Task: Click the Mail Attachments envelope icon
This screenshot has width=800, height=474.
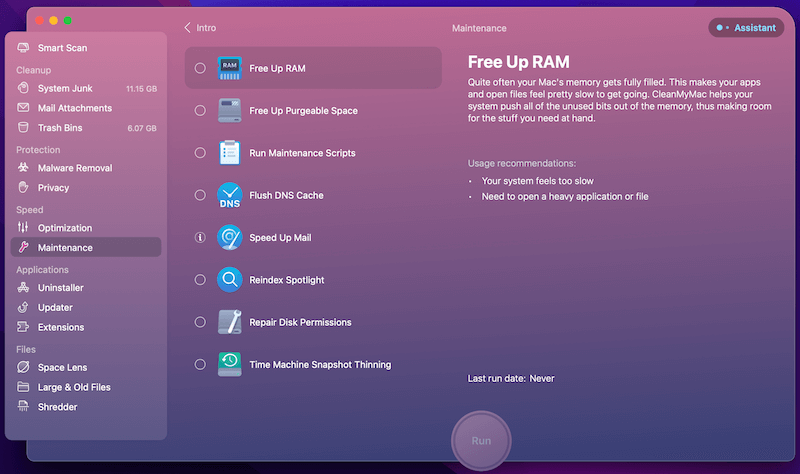Action: pyautogui.click(x=23, y=108)
